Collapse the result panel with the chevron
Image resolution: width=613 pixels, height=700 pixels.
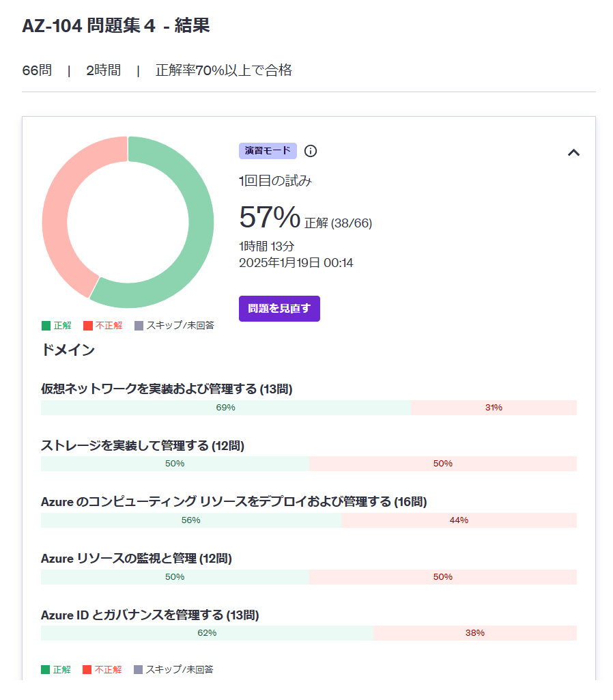[x=573, y=153]
